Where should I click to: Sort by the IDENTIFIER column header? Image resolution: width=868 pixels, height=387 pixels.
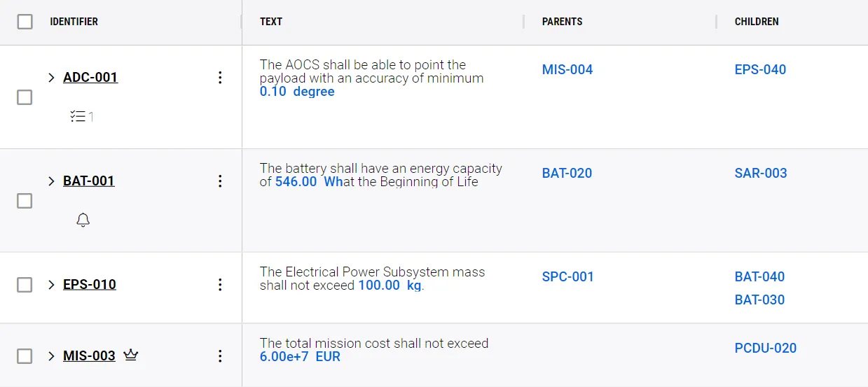click(x=74, y=22)
